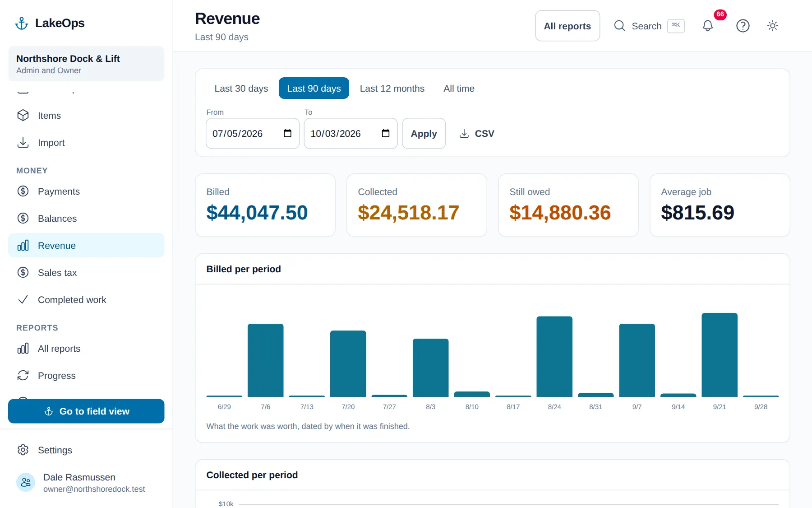The image size is (812, 508).
Task: Click the Billed $44,047.50 amount
Action: click(257, 213)
